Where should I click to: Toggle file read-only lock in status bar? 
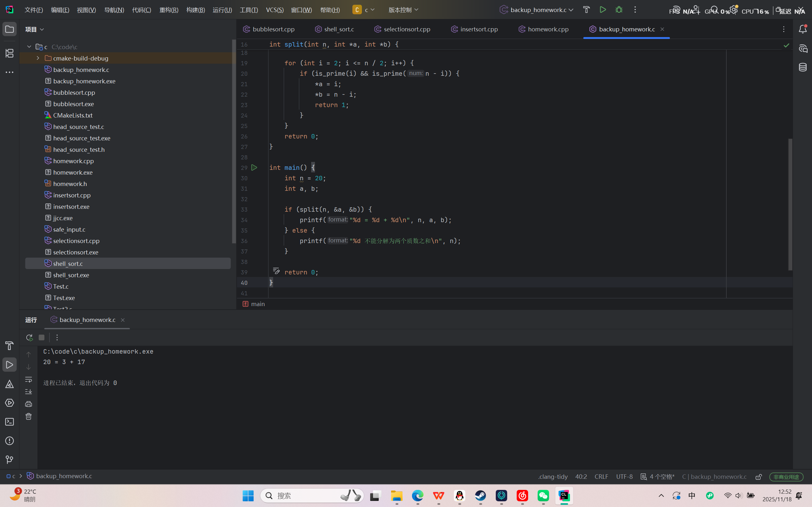759,477
